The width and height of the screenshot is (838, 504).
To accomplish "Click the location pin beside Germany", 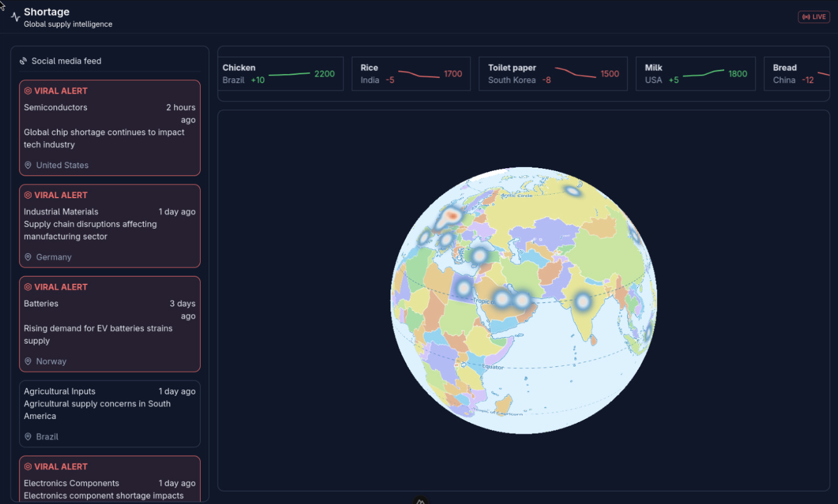I will coord(28,257).
